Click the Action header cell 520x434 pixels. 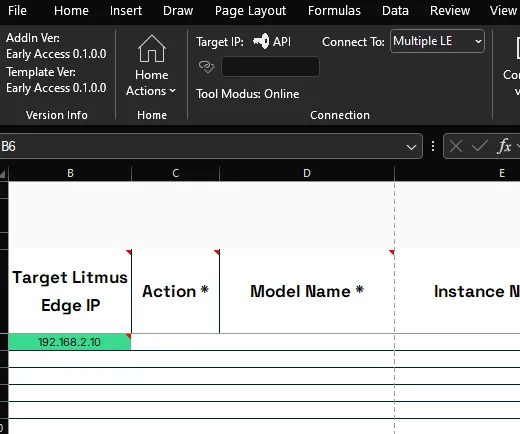click(175, 291)
